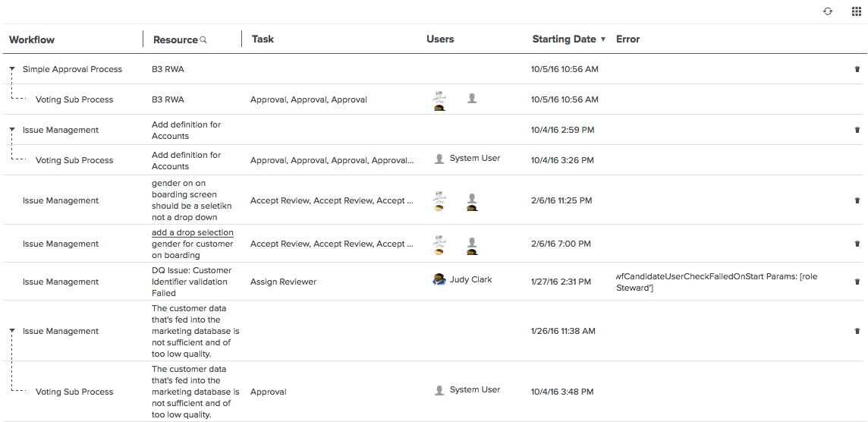The image size is (868, 422).
Task: Click the Task column header
Action: pyautogui.click(x=263, y=39)
